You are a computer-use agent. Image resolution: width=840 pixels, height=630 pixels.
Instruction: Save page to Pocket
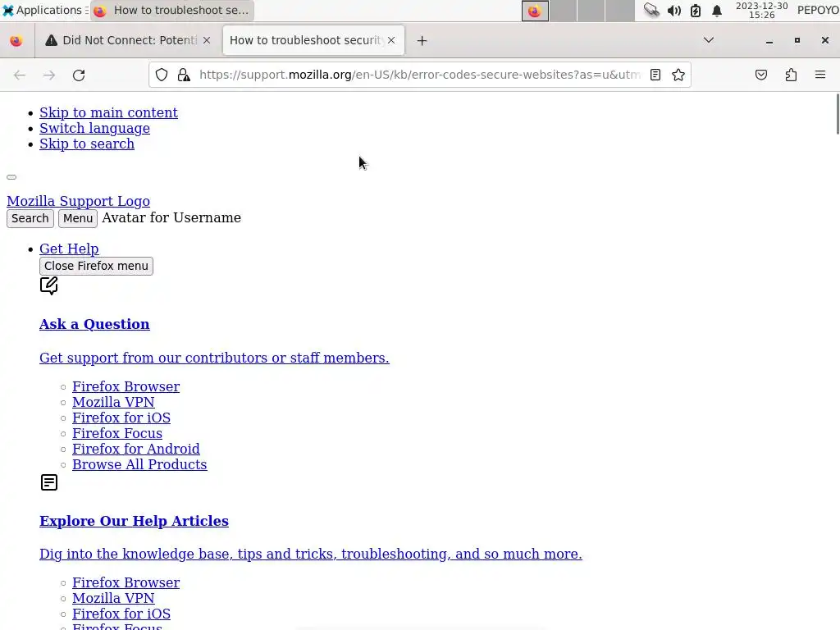761,75
